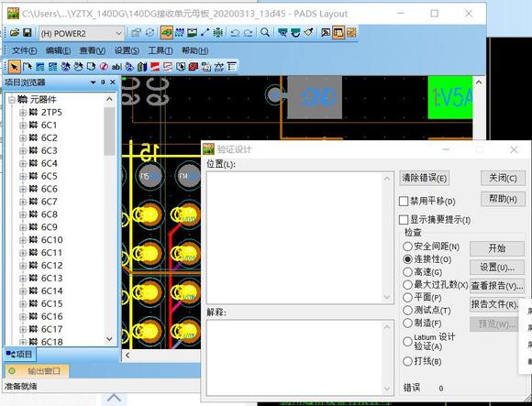Open the Drafting options list icon
Viewport: 532px width, 406px height.
[x=232, y=67]
